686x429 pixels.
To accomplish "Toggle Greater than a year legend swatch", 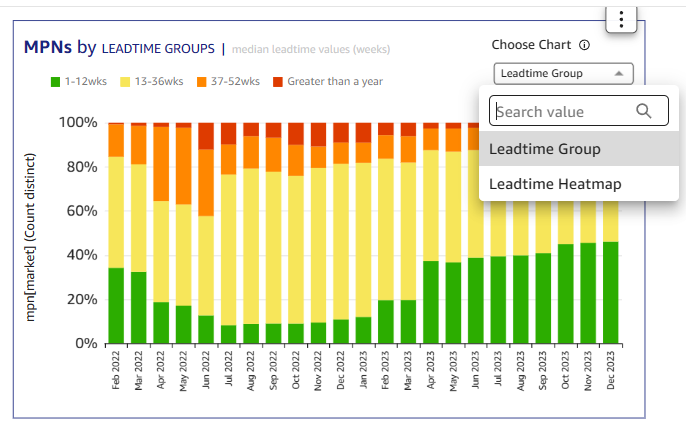I will pyautogui.click(x=278, y=82).
